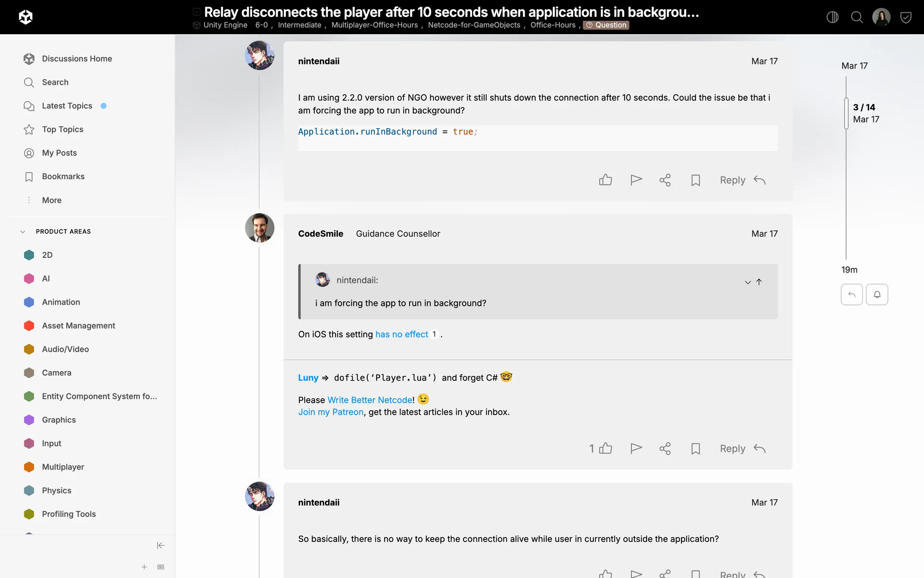Expand the More sidebar menu

click(x=51, y=200)
